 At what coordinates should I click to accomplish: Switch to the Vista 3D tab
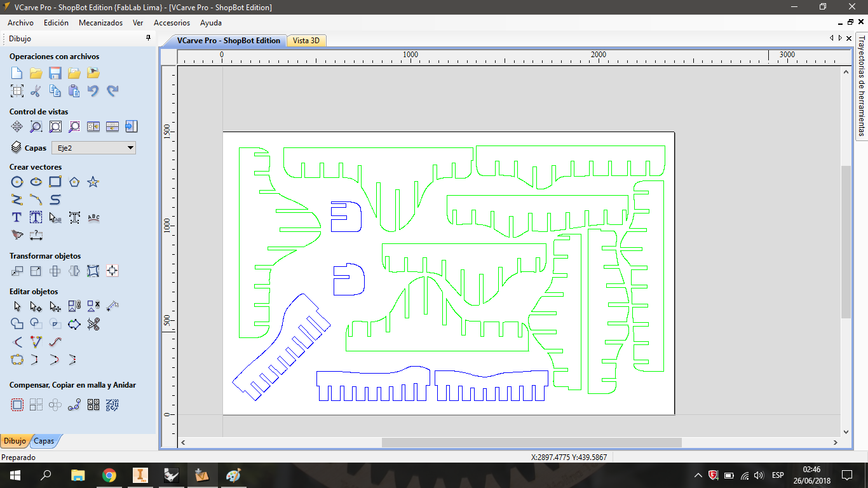(306, 41)
